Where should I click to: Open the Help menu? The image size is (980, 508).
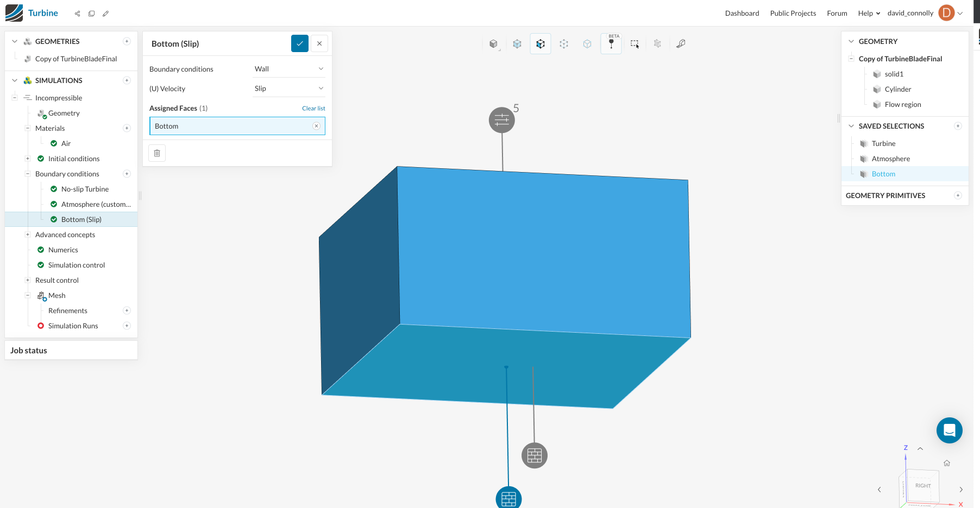tap(869, 13)
